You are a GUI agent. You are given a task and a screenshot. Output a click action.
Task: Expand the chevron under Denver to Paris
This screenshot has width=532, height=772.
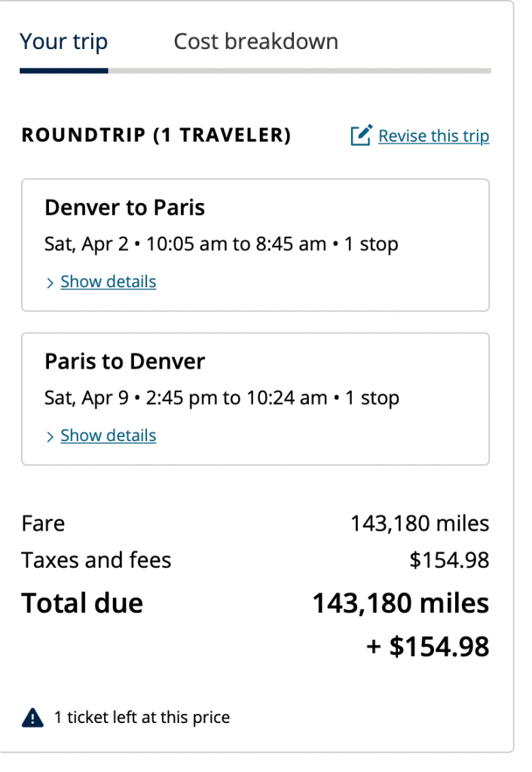pos(50,283)
